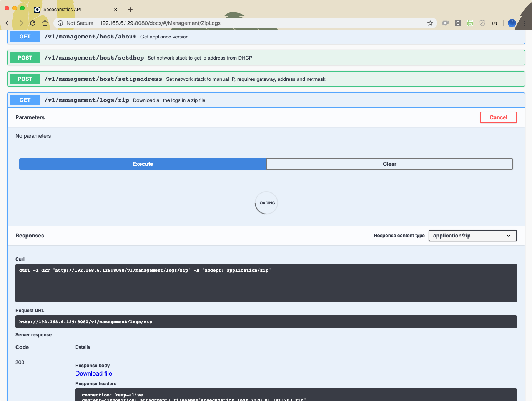Click the green printer extension icon
Viewport: 532px width, 401px height.
(x=470, y=23)
